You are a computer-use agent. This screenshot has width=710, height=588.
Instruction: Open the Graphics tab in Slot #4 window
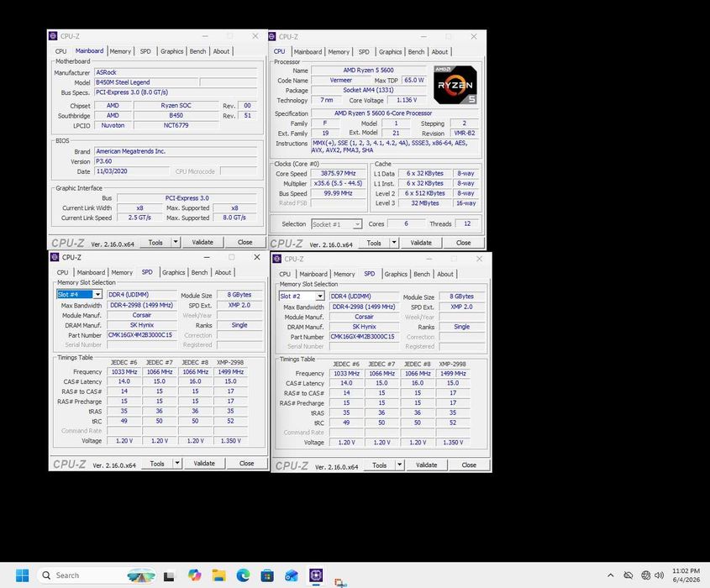(173, 272)
